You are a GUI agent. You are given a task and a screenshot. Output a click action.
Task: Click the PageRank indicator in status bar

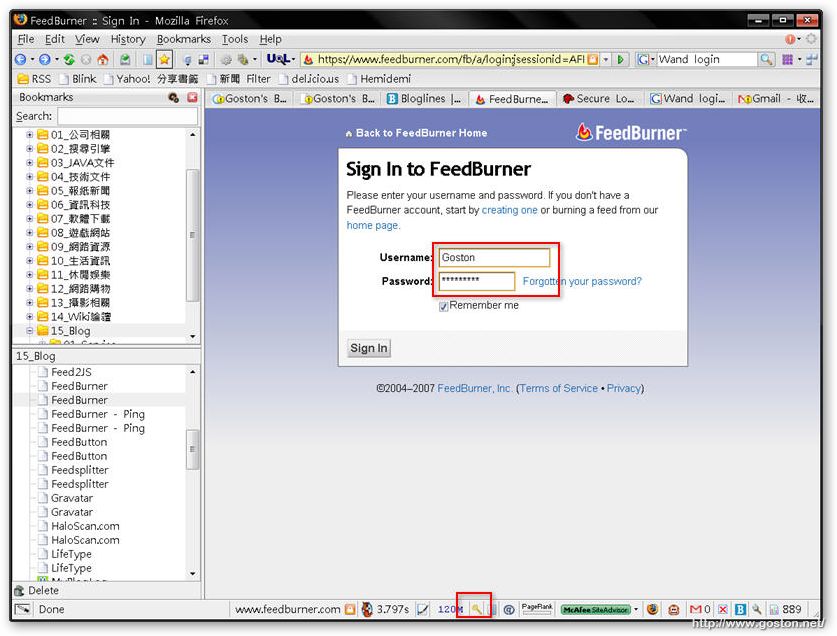click(x=537, y=608)
